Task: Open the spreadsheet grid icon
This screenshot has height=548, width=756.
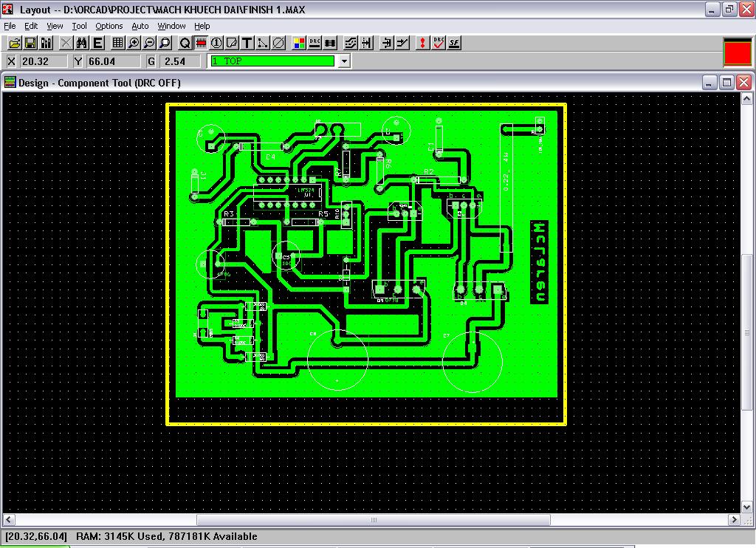Action: 117,44
